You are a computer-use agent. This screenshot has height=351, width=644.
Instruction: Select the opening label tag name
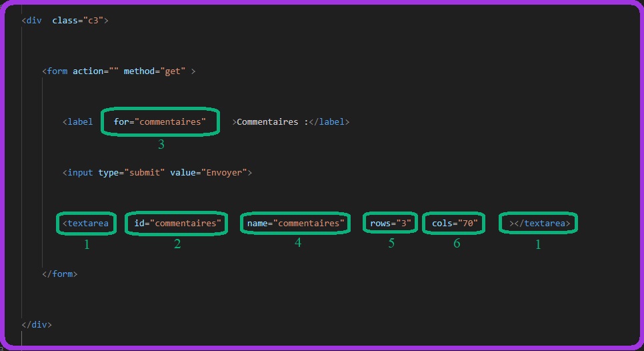[x=80, y=122]
